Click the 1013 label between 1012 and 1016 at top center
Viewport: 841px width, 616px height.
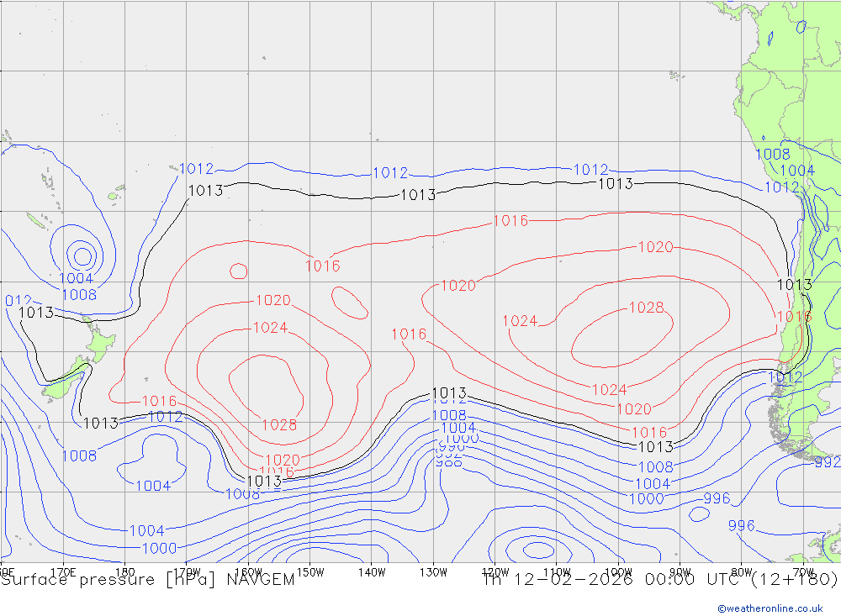pos(418,195)
